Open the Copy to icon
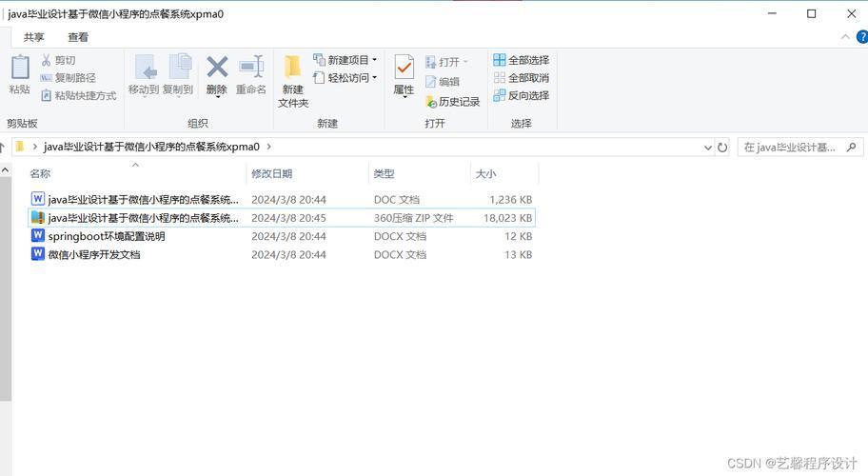 180,67
